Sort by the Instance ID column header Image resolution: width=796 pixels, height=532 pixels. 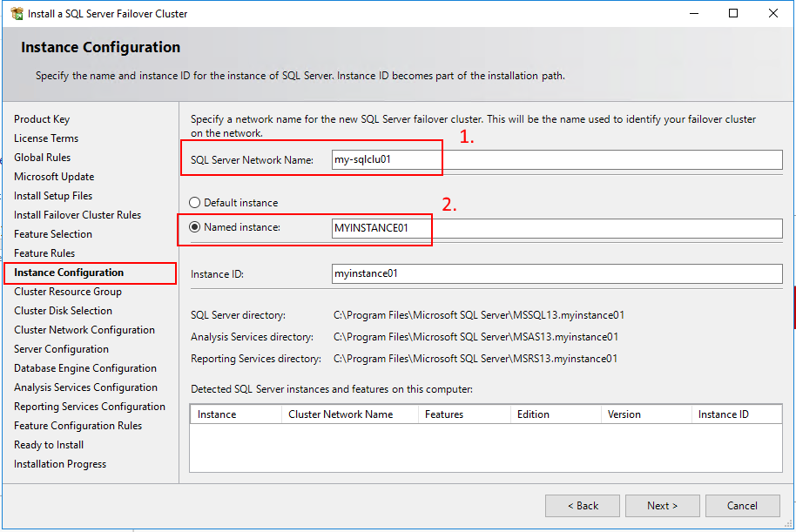pyautogui.click(x=737, y=414)
